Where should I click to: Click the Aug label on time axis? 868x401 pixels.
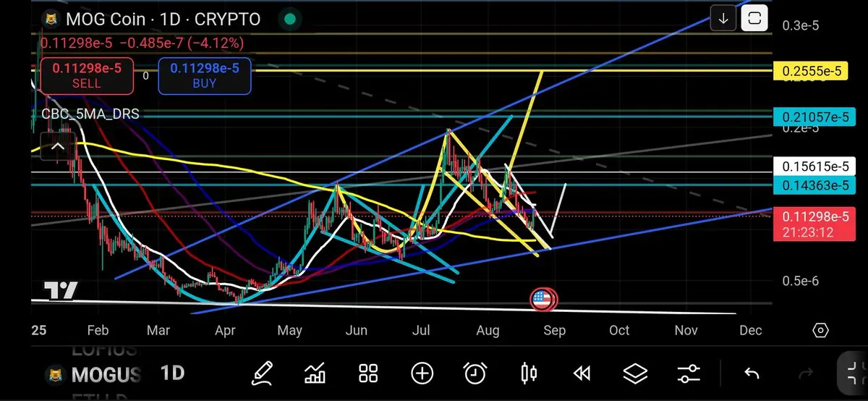click(488, 331)
